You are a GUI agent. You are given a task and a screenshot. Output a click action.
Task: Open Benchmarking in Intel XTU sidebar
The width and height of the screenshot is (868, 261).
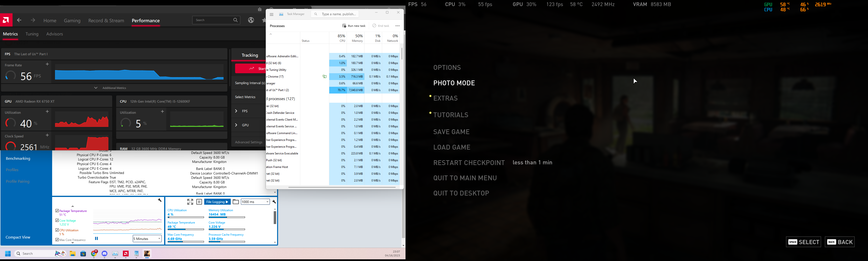[18, 159]
